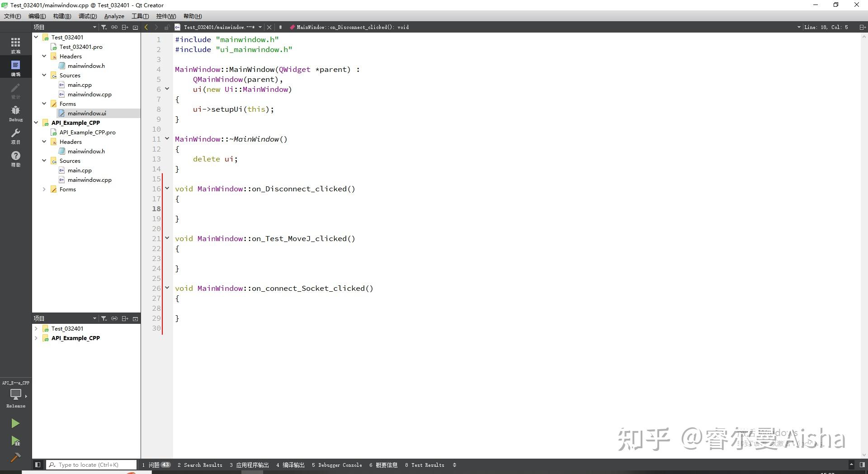
Task: Select main.cpp under Test_032401 Sources
Action: coord(80,85)
